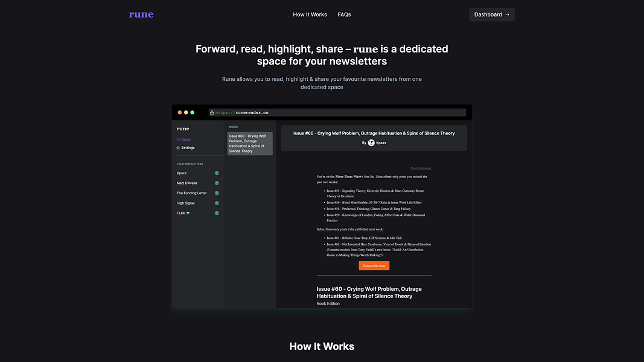
Task: Click the Issue #60 article heading in body
Action: tap(369, 293)
